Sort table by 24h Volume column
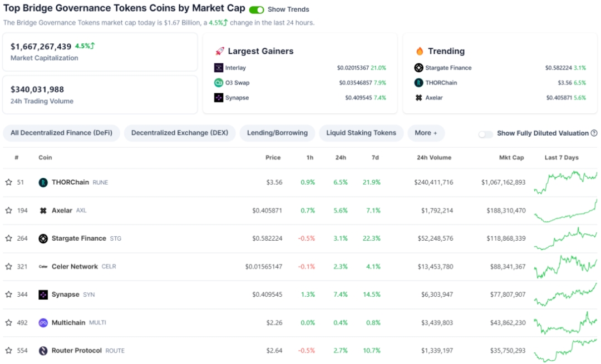Screen dimensions: 601x364 [x=434, y=158]
